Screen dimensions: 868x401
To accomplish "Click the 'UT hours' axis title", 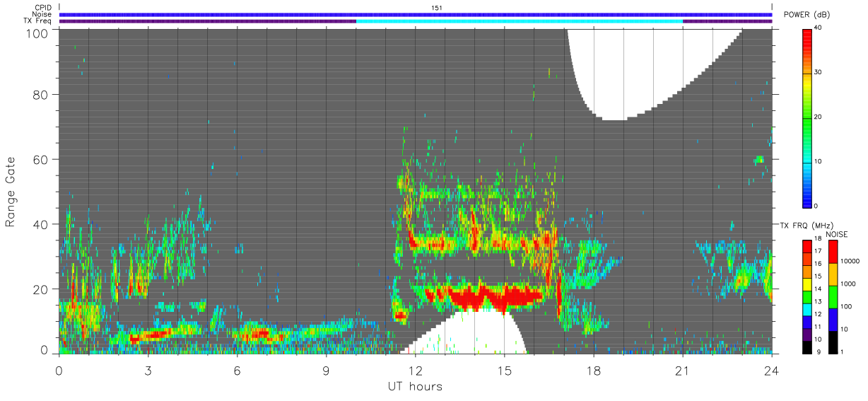I will (x=415, y=386).
